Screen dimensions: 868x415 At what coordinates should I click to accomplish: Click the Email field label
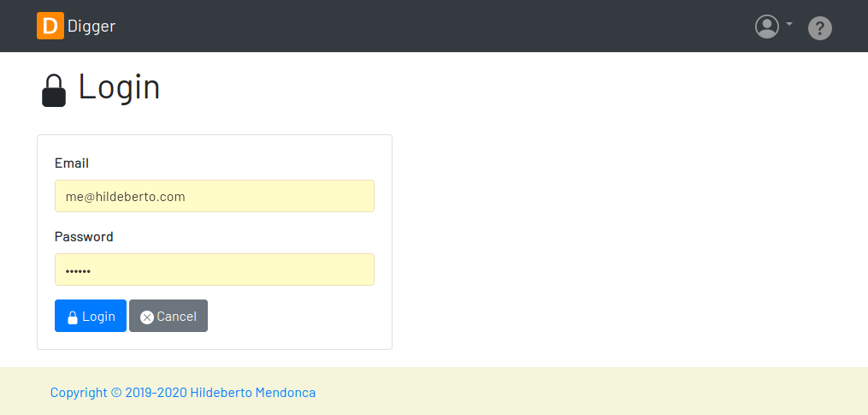tap(72, 163)
